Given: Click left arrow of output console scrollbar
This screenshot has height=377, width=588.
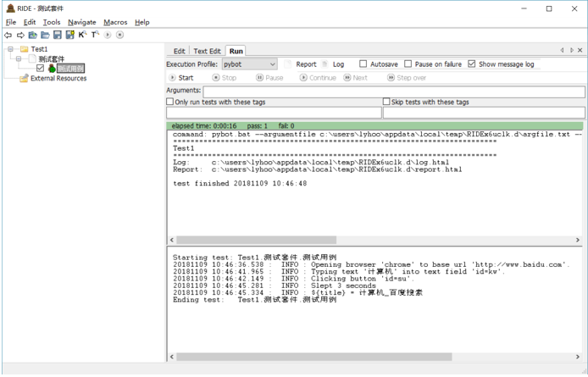Looking at the screenshot, I should click(x=172, y=240).
